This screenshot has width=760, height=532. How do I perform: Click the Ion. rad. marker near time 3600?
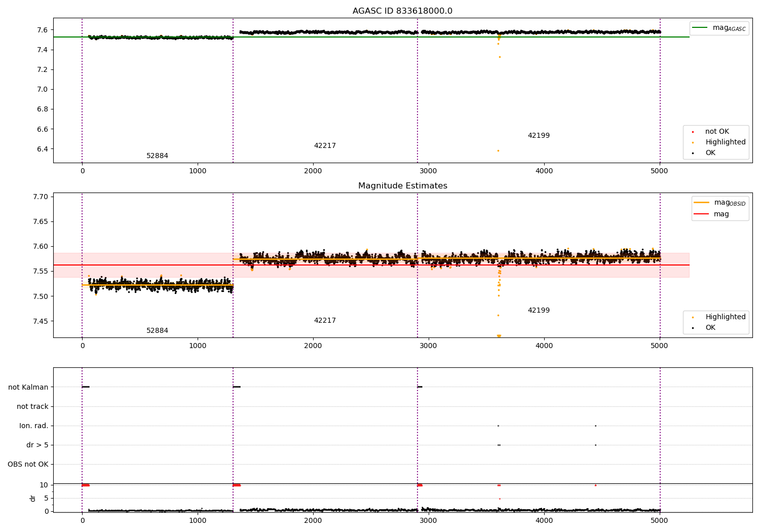click(498, 426)
